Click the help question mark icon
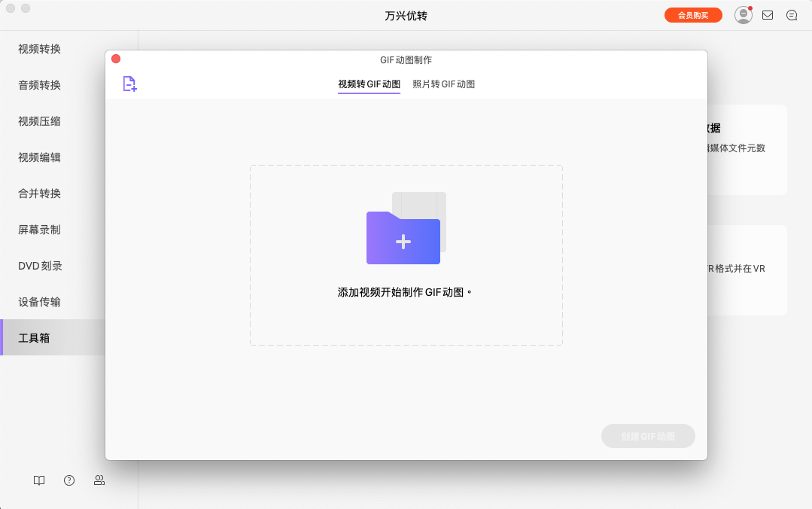Screen dimensions: 812x509 pos(68,480)
